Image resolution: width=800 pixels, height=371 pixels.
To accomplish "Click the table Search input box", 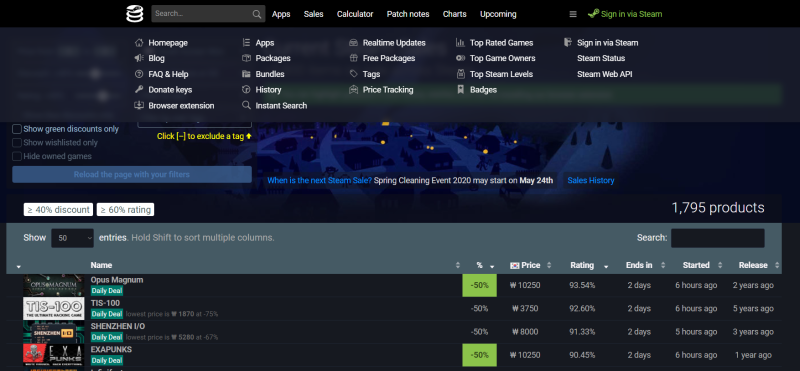I will (717, 238).
